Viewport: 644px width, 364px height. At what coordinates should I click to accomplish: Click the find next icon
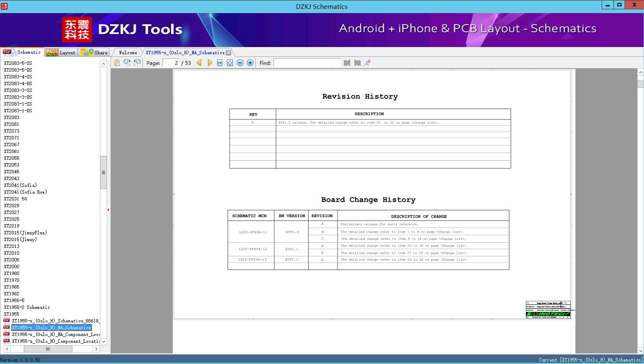357,63
